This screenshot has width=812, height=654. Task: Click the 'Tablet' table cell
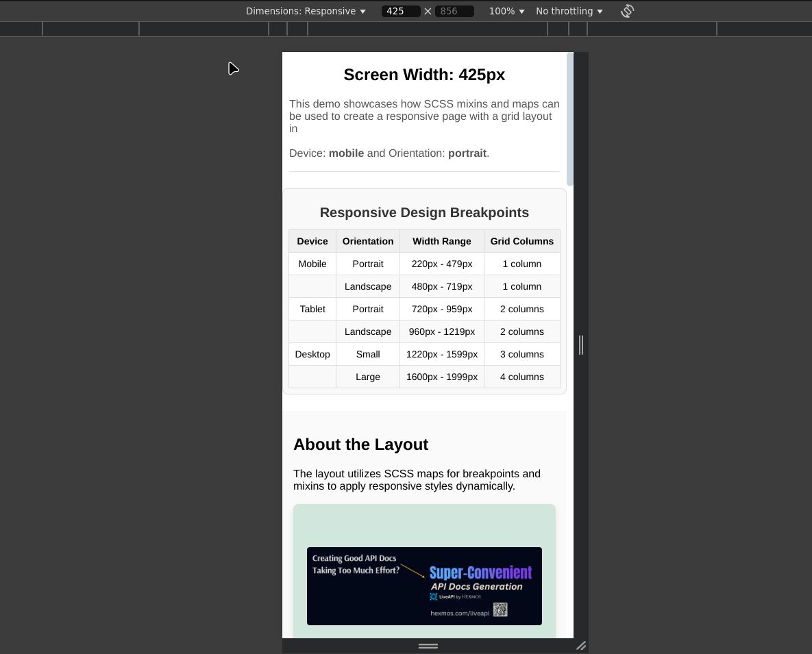(x=312, y=309)
